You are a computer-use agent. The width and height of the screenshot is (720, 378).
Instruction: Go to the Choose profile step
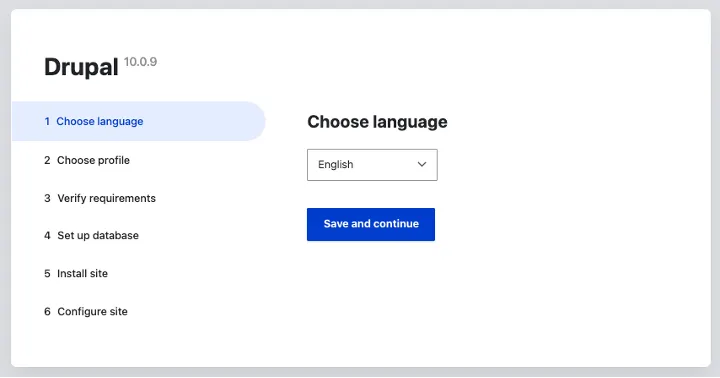click(93, 160)
